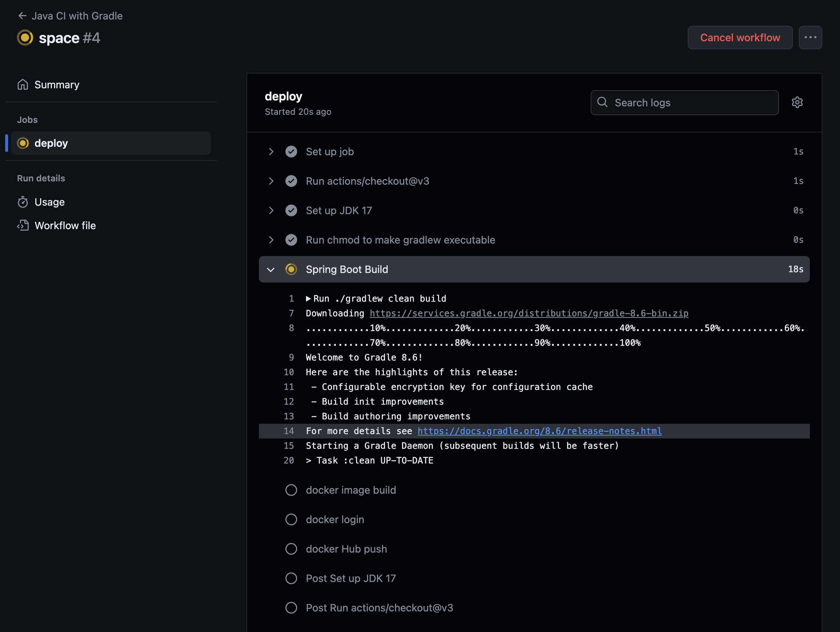Image resolution: width=840 pixels, height=632 pixels.
Task: Expand the Set up job step
Action: click(271, 152)
